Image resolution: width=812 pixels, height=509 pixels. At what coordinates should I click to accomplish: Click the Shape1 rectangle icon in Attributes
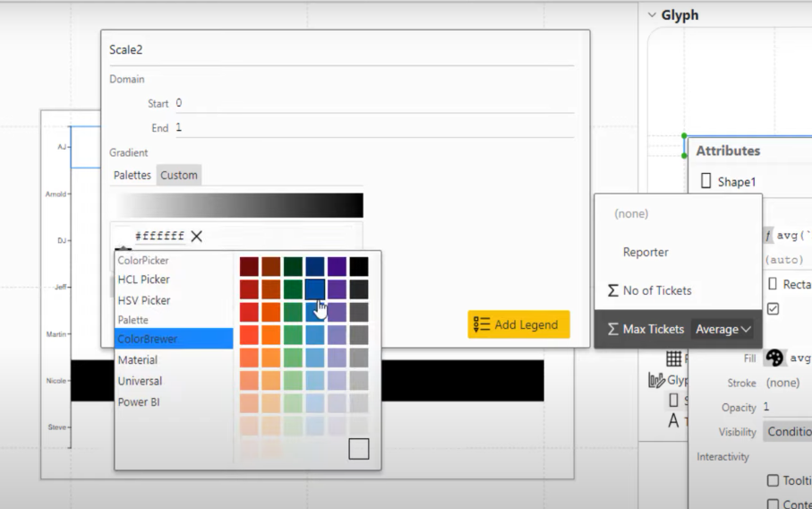(705, 181)
